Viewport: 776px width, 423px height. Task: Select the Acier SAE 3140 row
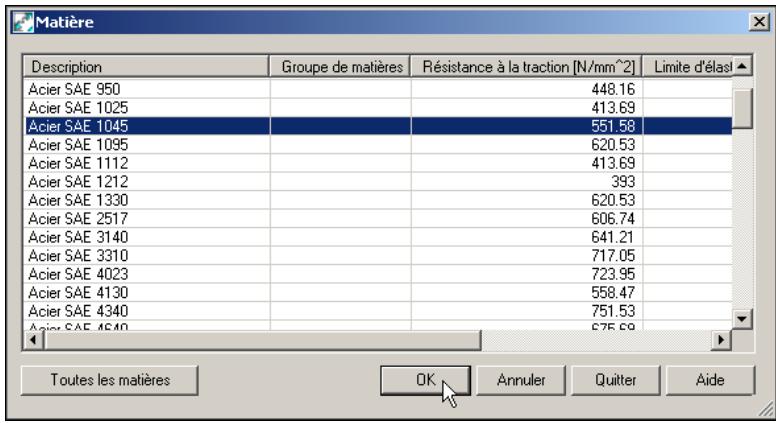click(x=378, y=237)
